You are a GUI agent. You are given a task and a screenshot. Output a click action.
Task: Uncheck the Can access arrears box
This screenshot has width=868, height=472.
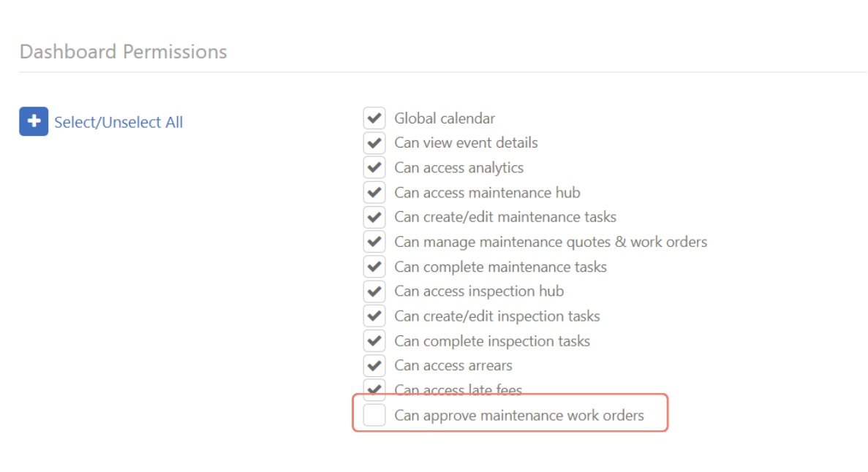click(x=374, y=365)
